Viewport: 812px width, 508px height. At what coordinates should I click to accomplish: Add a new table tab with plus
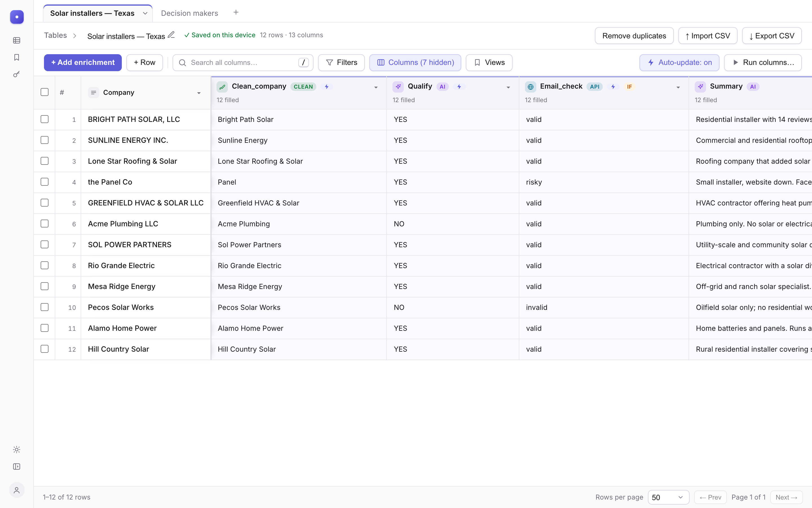coord(236,12)
